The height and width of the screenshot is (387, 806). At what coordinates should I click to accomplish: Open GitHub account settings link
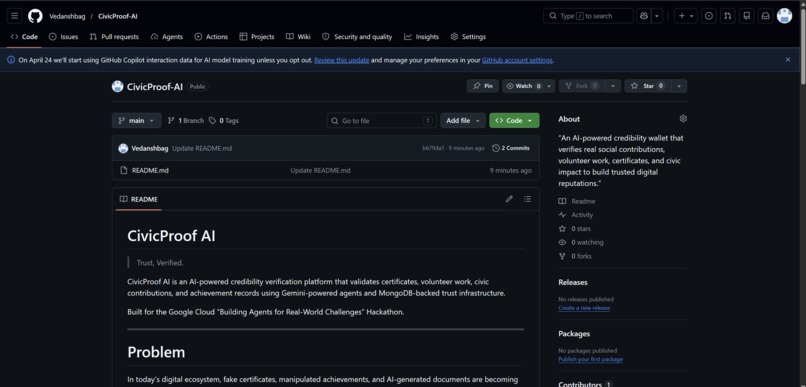(x=517, y=60)
